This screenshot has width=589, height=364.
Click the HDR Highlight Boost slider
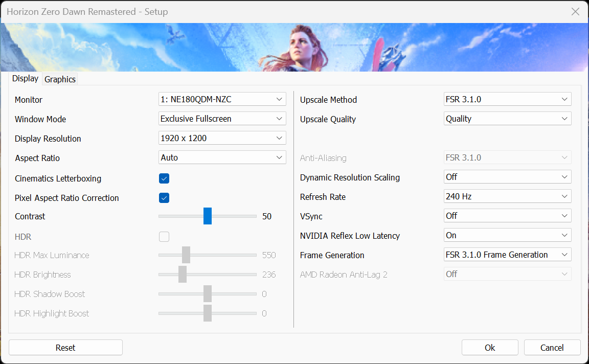208,313
